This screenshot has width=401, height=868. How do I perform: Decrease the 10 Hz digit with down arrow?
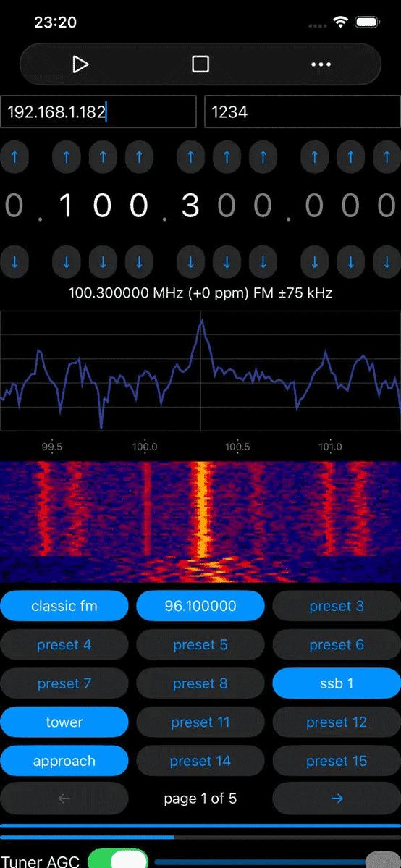[x=351, y=261]
